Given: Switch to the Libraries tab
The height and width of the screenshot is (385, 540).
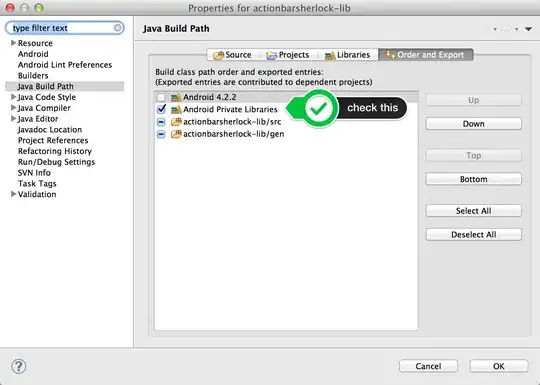Looking at the screenshot, I should coord(348,55).
